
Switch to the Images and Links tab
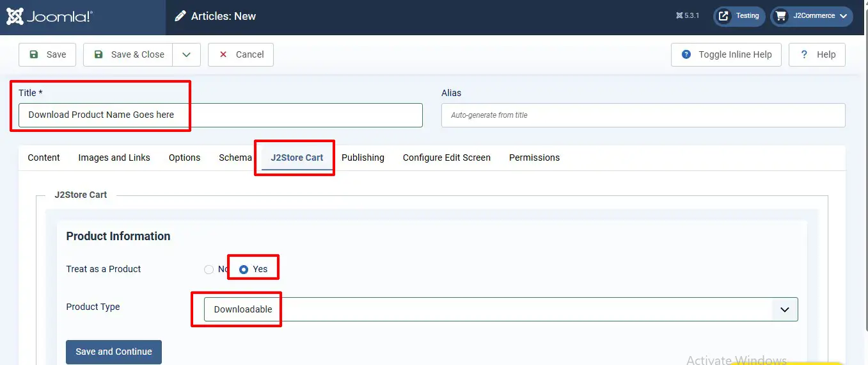(x=114, y=158)
